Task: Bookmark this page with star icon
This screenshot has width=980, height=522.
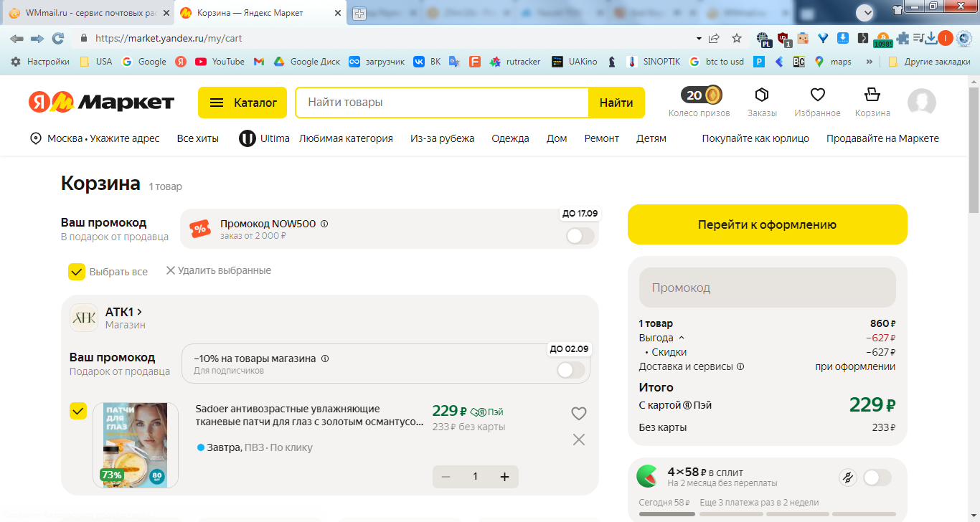Action: pyautogui.click(x=737, y=38)
